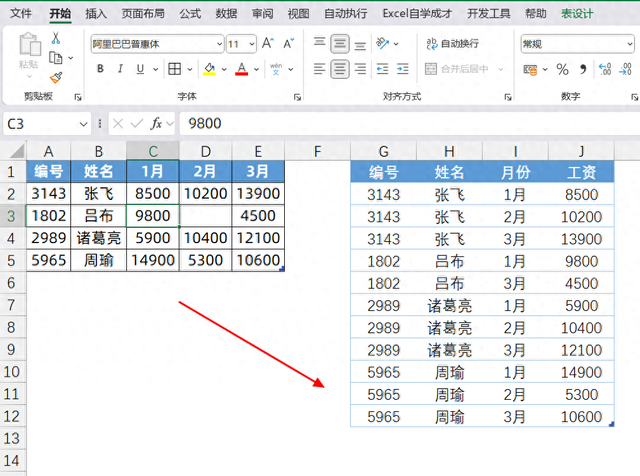Apply comma style number format
The width and height of the screenshot is (640, 476).
(x=583, y=69)
